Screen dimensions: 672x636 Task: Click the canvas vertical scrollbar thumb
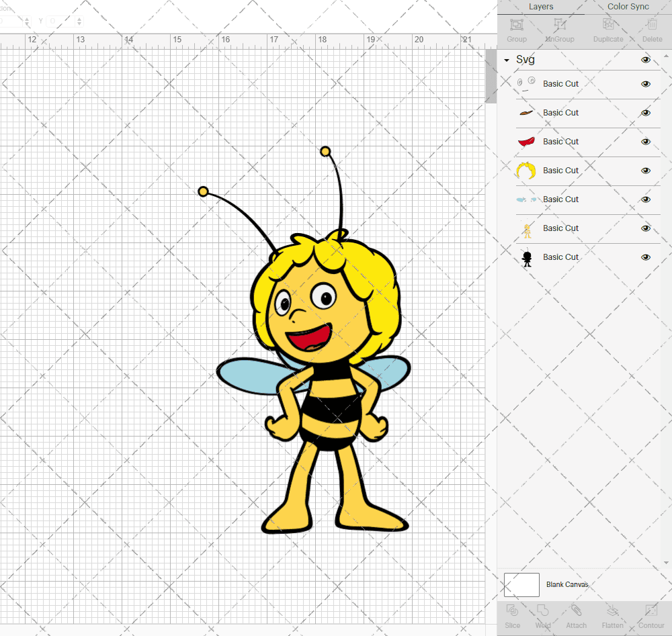(491, 77)
